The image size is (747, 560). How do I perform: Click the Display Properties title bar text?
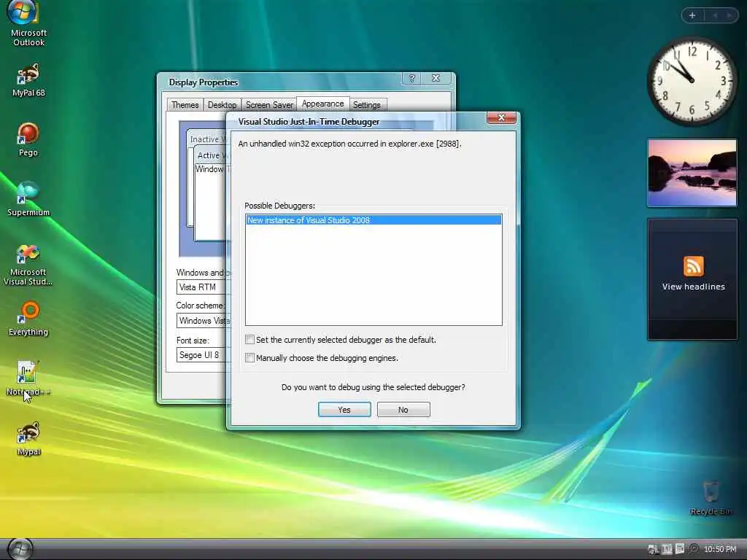coord(204,82)
